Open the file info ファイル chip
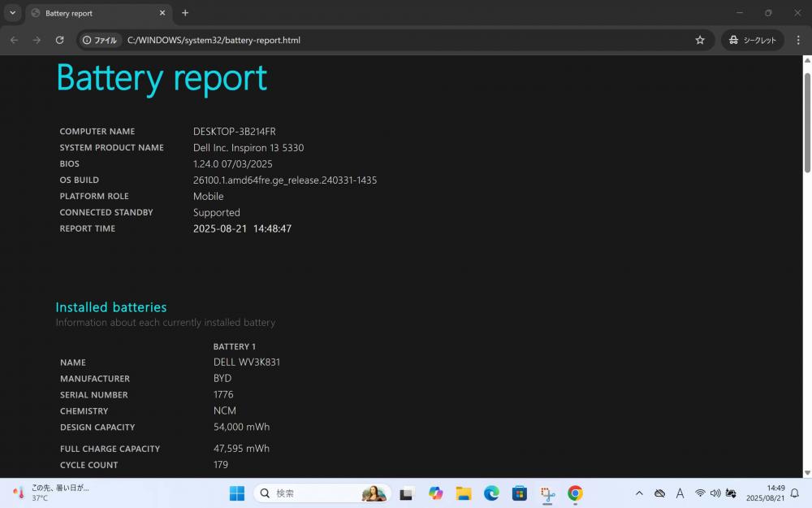This screenshot has width=812, height=508. point(100,40)
